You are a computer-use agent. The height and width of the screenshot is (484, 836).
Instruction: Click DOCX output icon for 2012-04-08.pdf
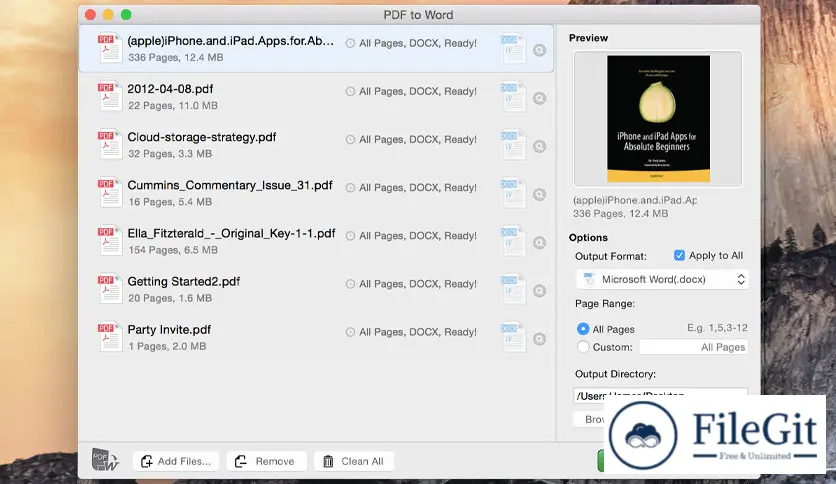(513, 97)
